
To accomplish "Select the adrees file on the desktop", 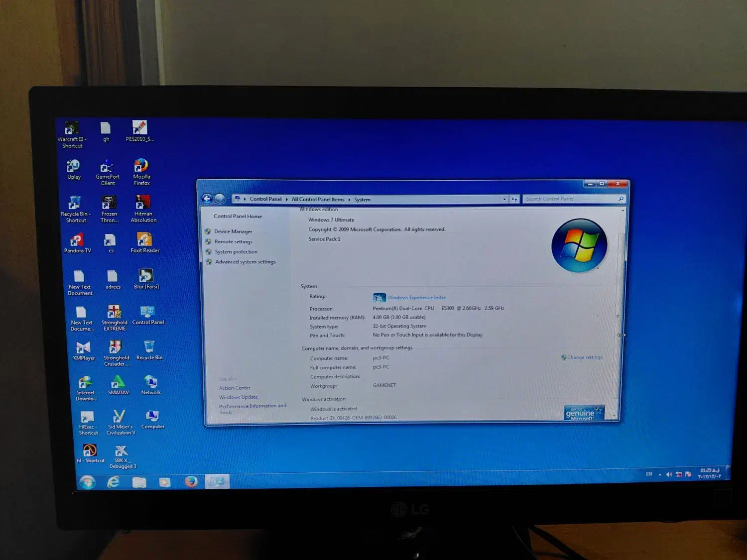I will [113, 279].
